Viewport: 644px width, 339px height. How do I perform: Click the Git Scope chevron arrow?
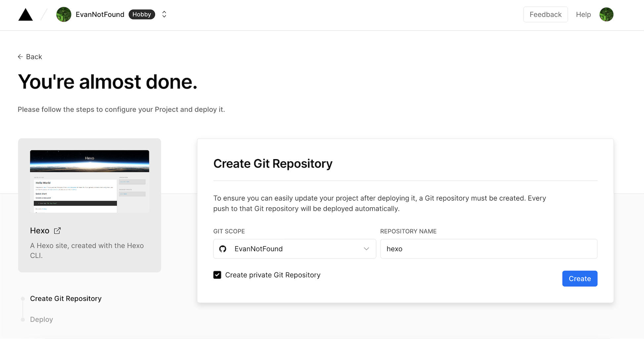pos(366,249)
